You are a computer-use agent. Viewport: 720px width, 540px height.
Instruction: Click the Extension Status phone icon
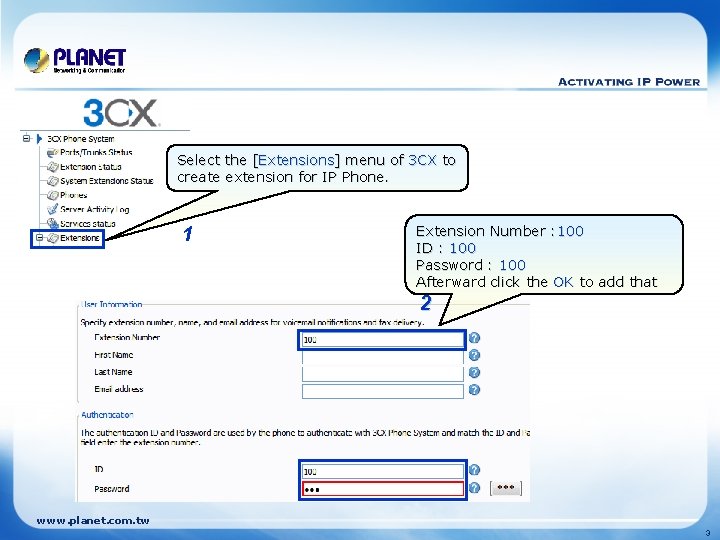pos(52,167)
